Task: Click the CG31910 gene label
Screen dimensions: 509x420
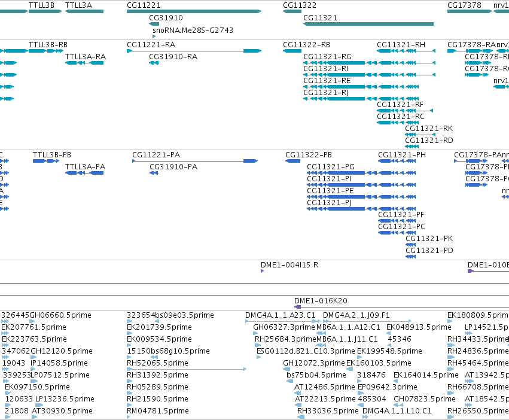Action: (x=166, y=18)
